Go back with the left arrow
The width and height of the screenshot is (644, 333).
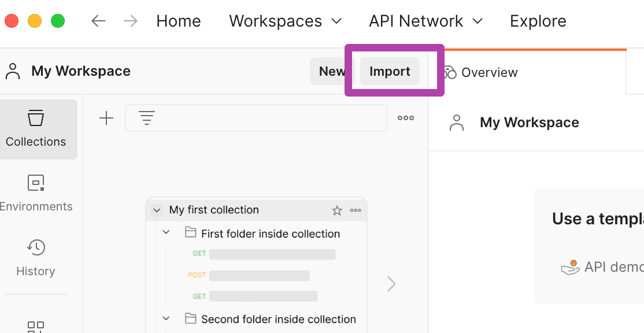click(98, 21)
